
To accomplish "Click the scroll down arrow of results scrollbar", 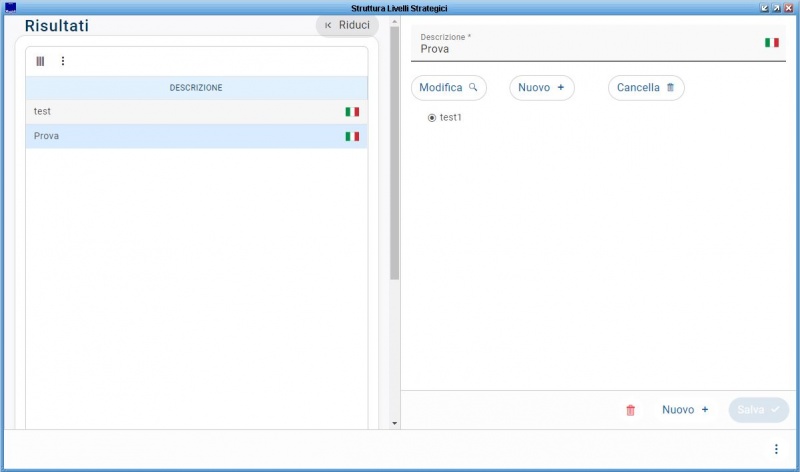I will click(x=394, y=423).
